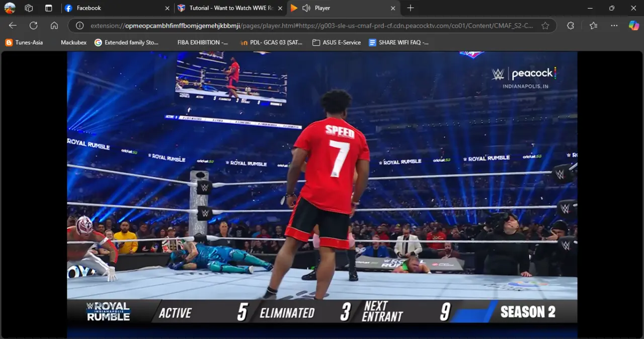Open the ASUS E-Service bookmarks folder
The height and width of the screenshot is (339, 644).
pyautogui.click(x=337, y=42)
